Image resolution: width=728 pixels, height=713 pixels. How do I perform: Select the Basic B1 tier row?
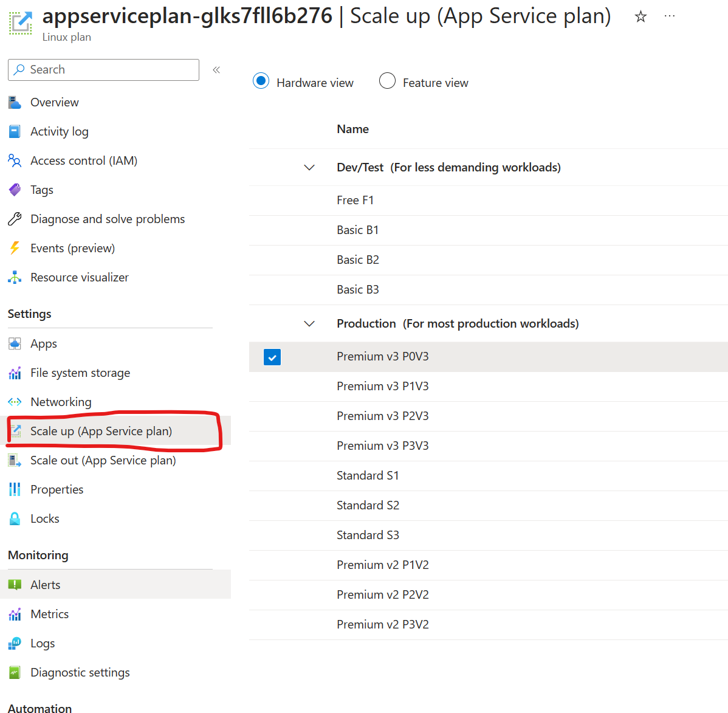coord(489,230)
